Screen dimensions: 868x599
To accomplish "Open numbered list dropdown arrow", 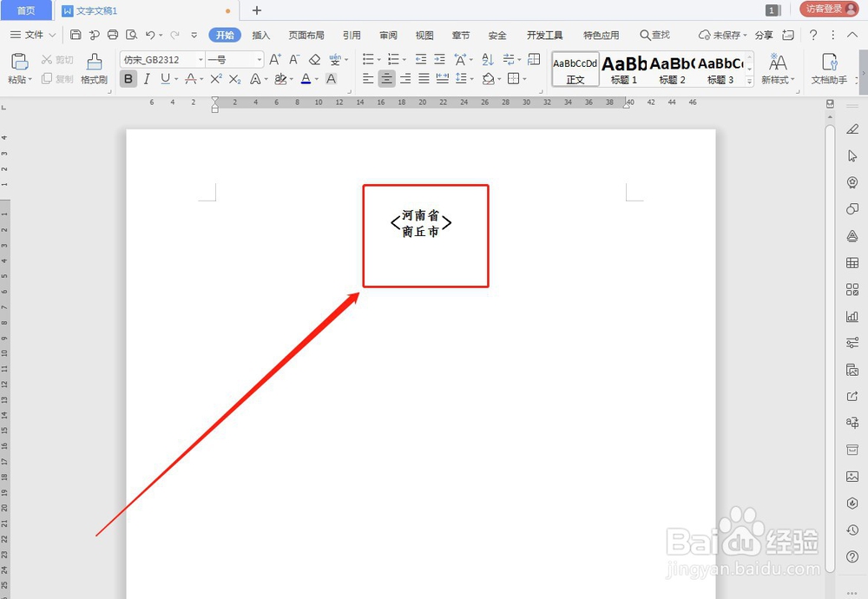I will click(404, 60).
